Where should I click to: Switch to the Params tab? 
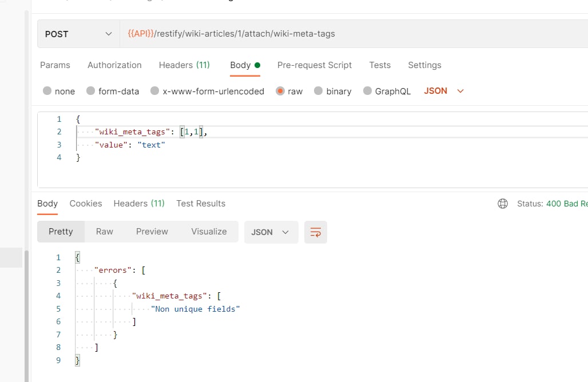point(55,65)
